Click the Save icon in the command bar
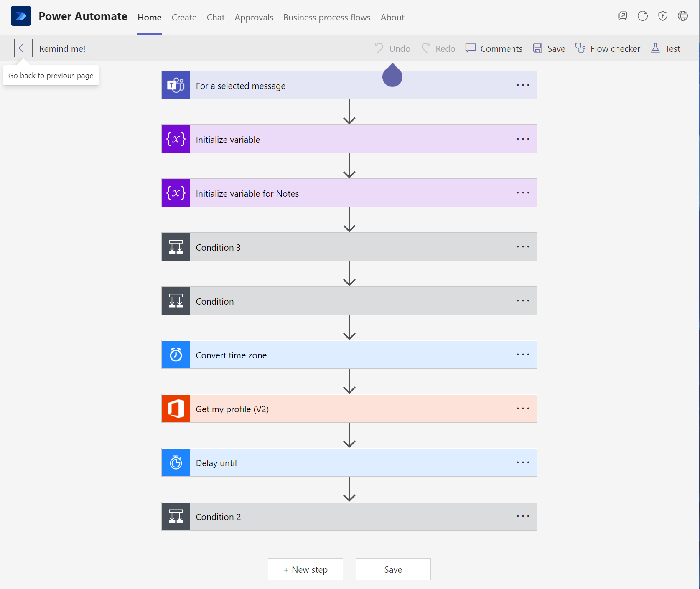 coord(538,48)
